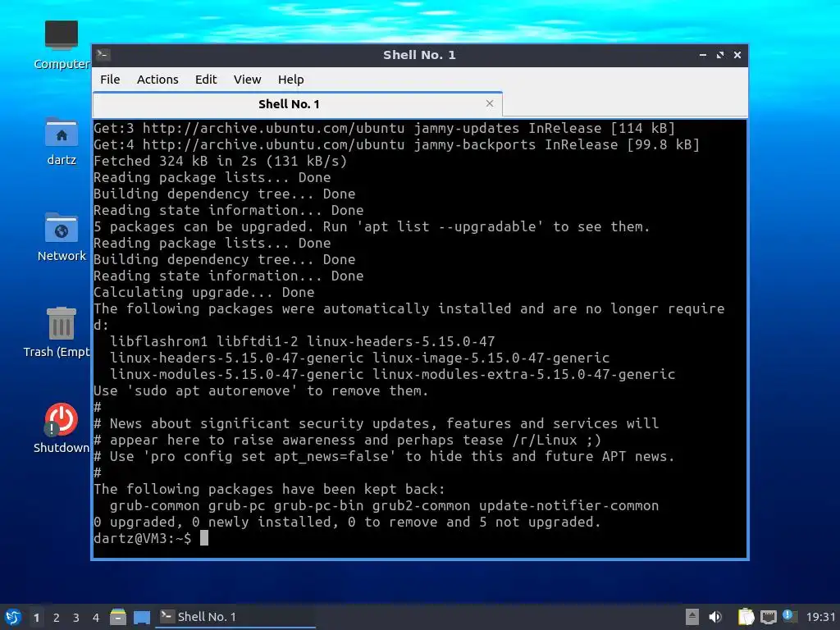This screenshot has width=840, height=630.
Task: Switch to workspace 2
Action: 57,618
